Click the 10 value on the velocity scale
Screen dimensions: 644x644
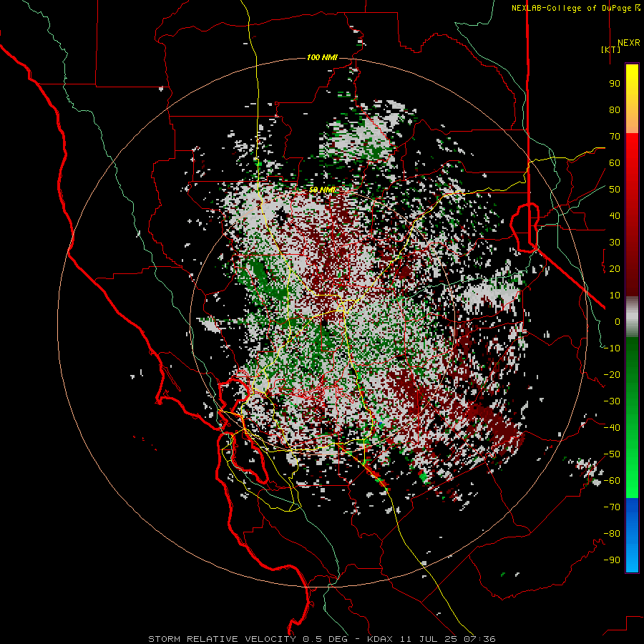coord(615,296)
